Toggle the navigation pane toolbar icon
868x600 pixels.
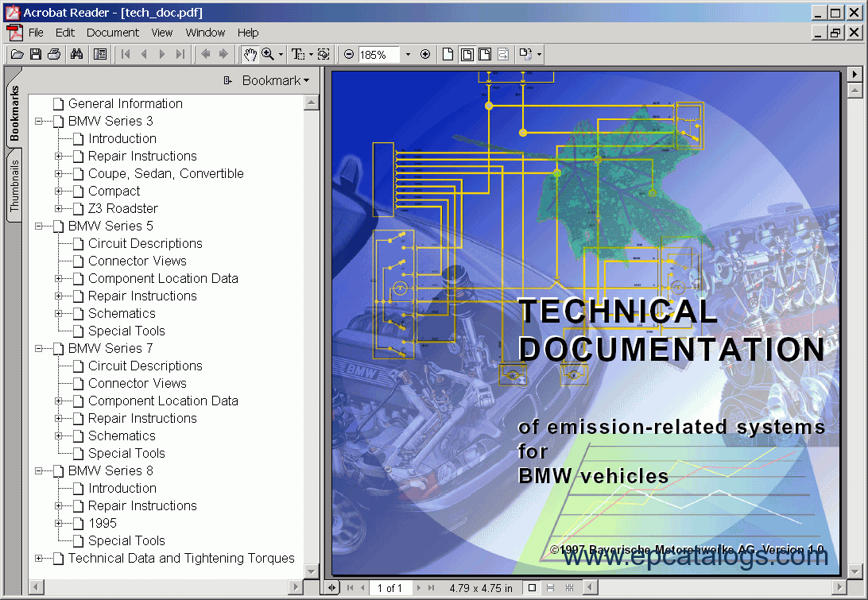100,54
